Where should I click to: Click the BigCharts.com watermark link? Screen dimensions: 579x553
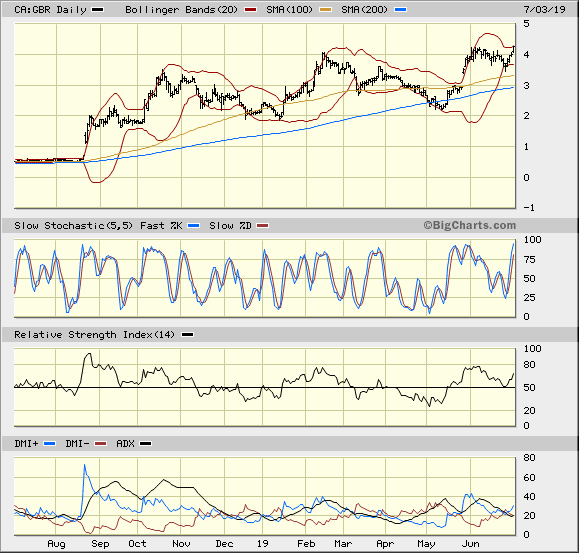point(469,225)
